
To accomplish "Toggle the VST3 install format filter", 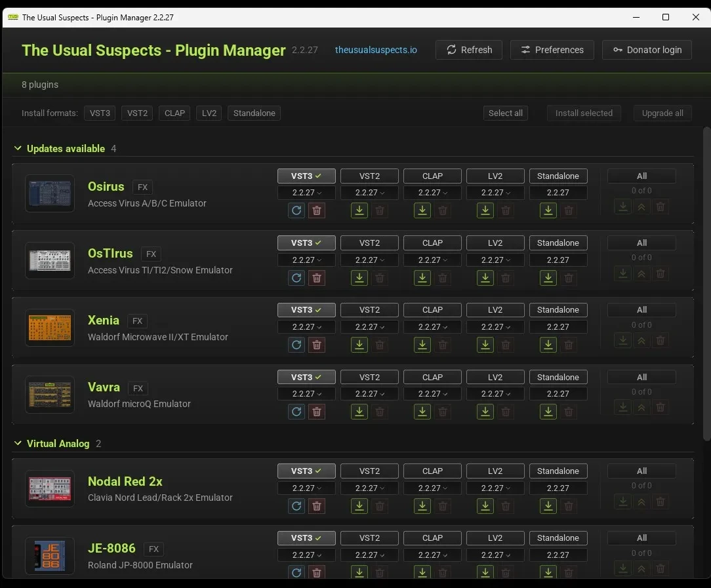I will click(100, 113).
